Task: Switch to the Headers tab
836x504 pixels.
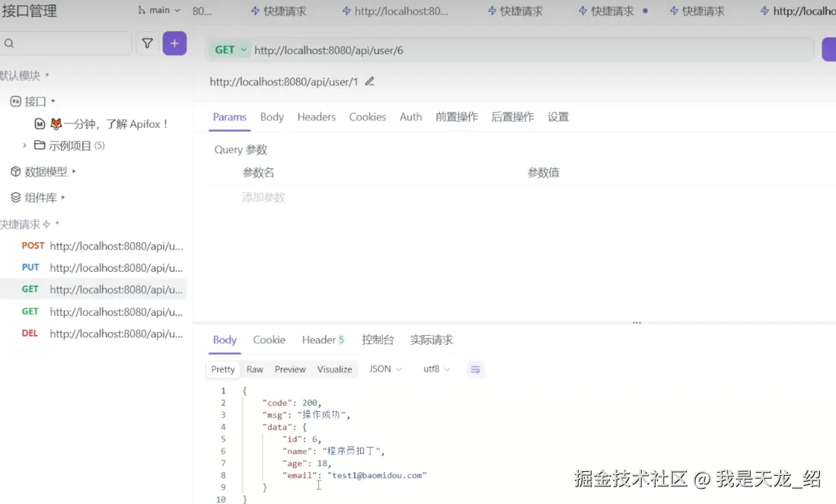Action: pyautogui.click(x=316, y=116)
